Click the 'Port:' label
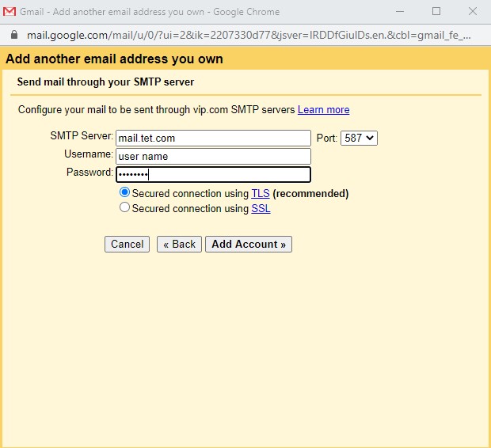The width and height of the screenshot is (491, 448). click(x=327, y=138)
